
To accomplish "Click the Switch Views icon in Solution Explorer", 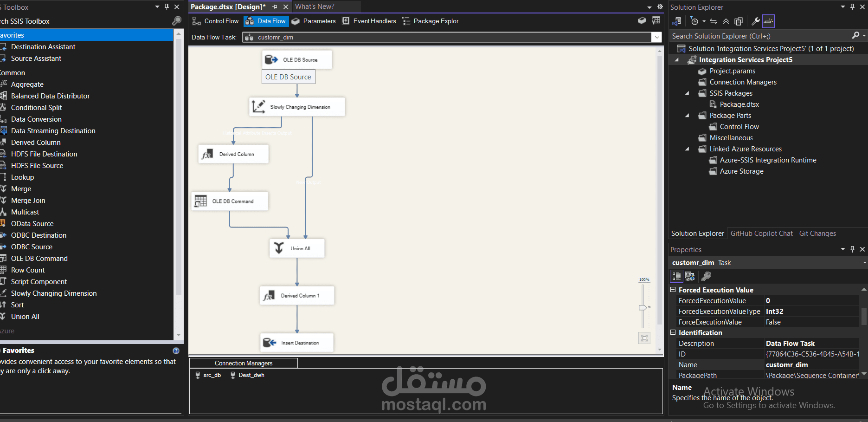I will tap(677, 21).
